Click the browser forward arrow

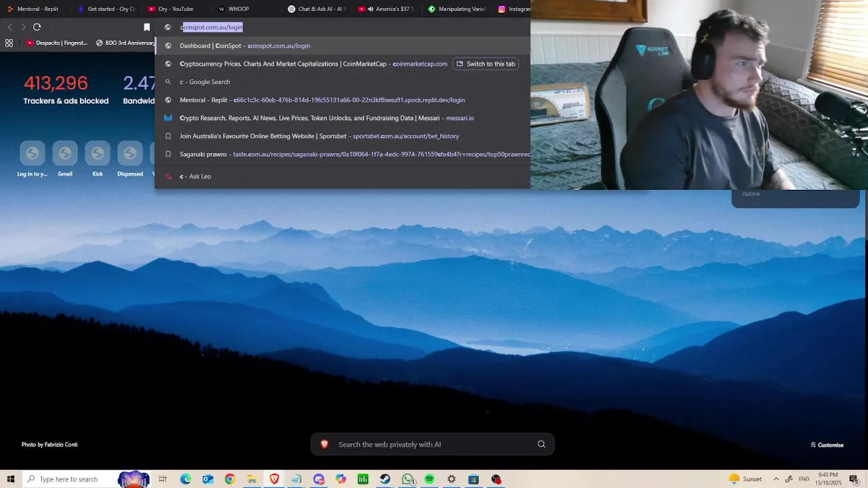pyautogui.click(x=23, y=27)
